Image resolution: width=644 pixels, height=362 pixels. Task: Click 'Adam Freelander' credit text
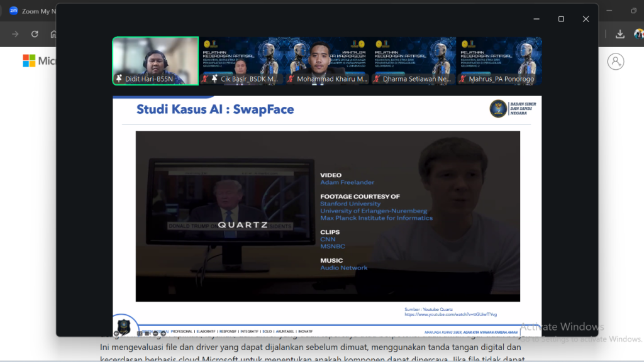coord(347,182)
